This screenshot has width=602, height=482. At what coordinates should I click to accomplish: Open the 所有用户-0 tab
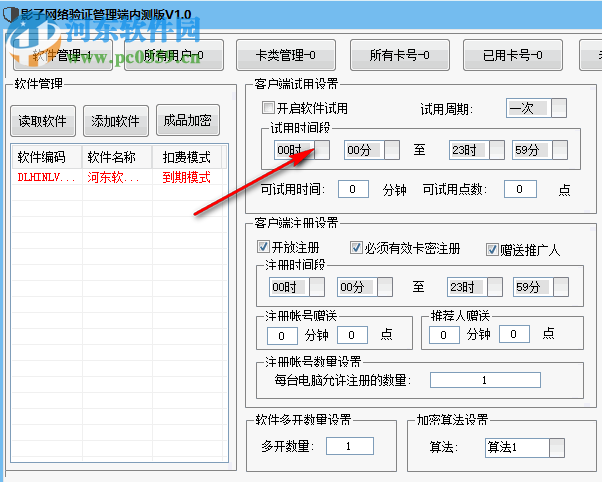(x=174, y=56)
